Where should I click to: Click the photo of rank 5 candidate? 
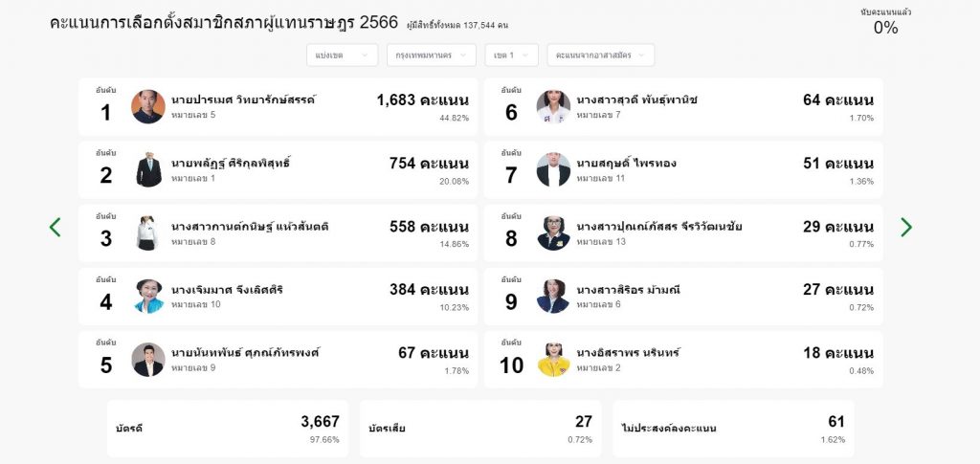click(148, 360)
